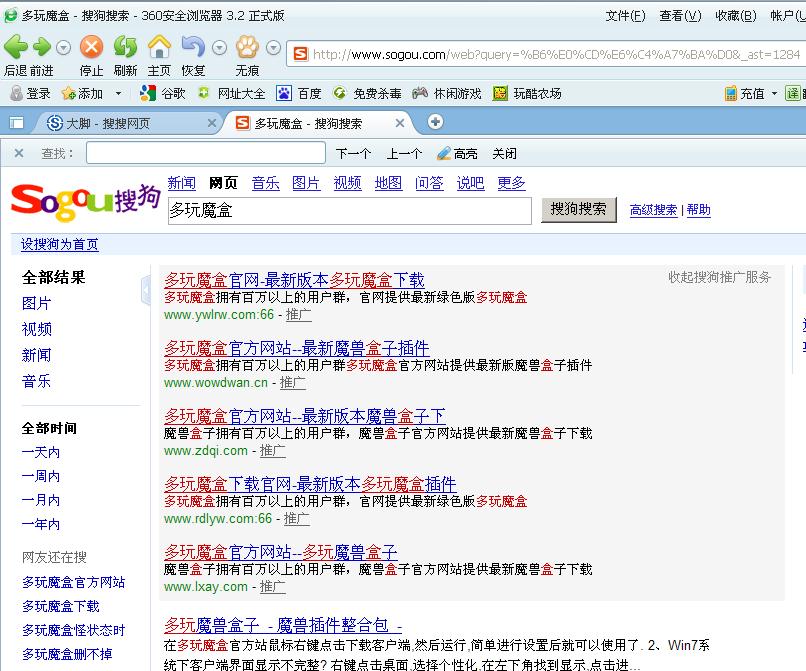The width and height of the screenshot is (806, 671).
Task: Click related search 多玩魔盒官方网站
Action: click(x=74, y=582)
